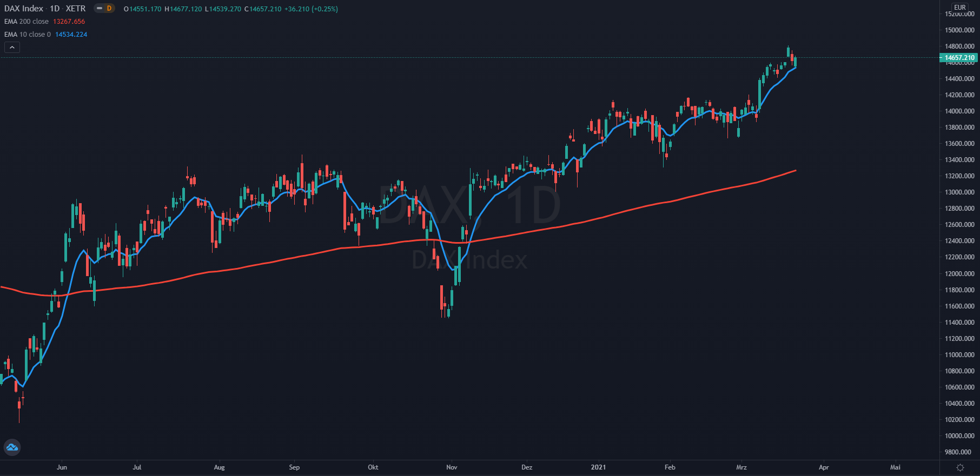This screenshot has height=476, width=980.
Task: Click the 15000.000 price axis label
Action: click(959, 30)
